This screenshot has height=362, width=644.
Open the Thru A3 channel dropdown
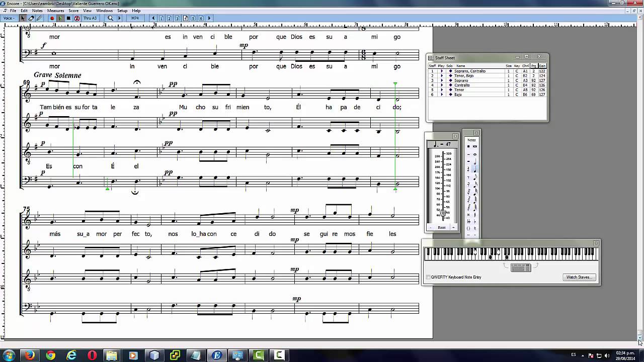click(90, 18)
